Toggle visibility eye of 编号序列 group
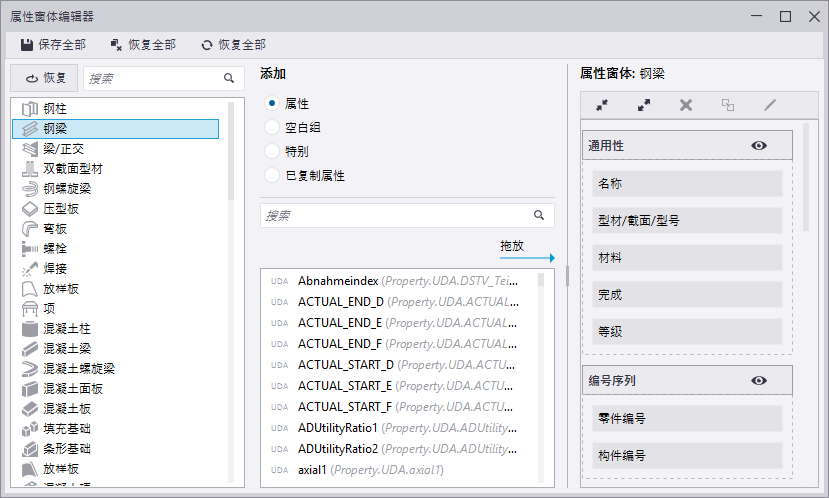This screenshot has height=498, width=829. click(x=759, y=381)
